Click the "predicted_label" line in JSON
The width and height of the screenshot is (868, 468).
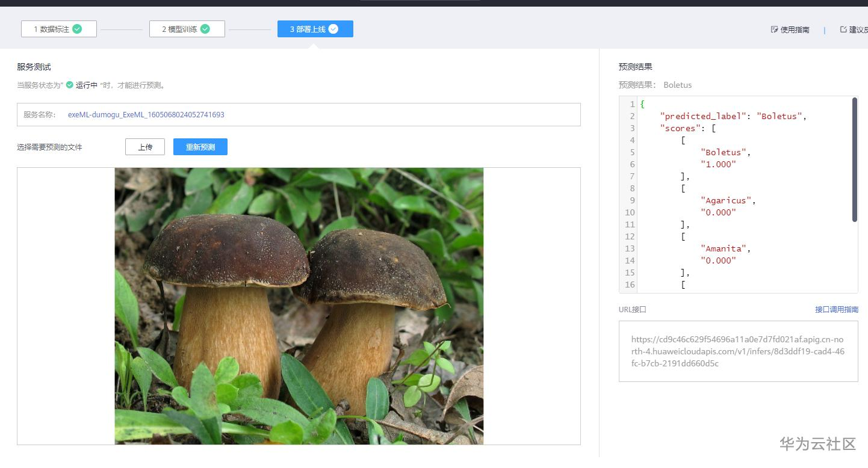tap(733, 116)
